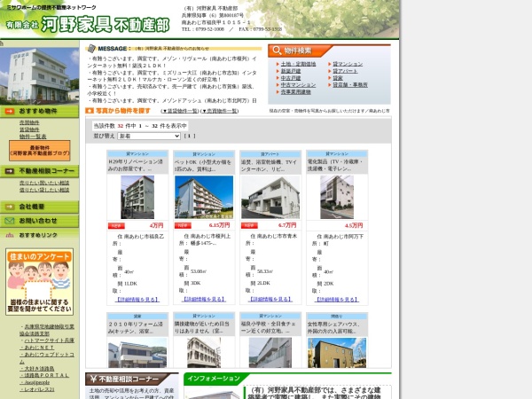
Task: Open the 売買物件一覧 link
Action: pos(220,111)
